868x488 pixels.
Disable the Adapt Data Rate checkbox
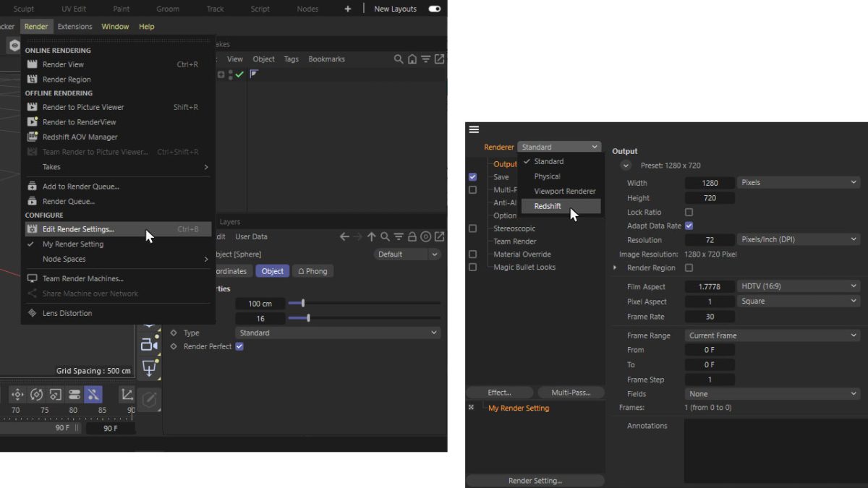click(689, 226)
